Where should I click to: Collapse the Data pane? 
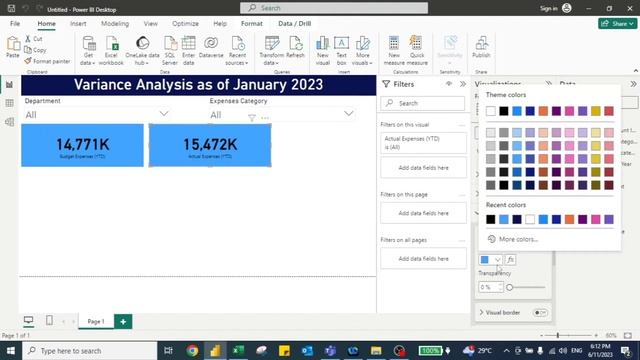point(633,84)
